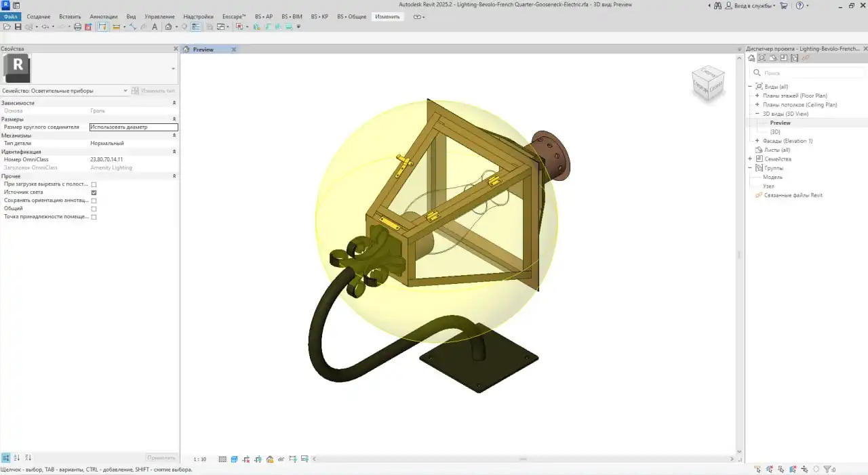Click the Save icon in Quick Access toolbar
This screenshot has width=868, height=475.
(x=18, y=26)
